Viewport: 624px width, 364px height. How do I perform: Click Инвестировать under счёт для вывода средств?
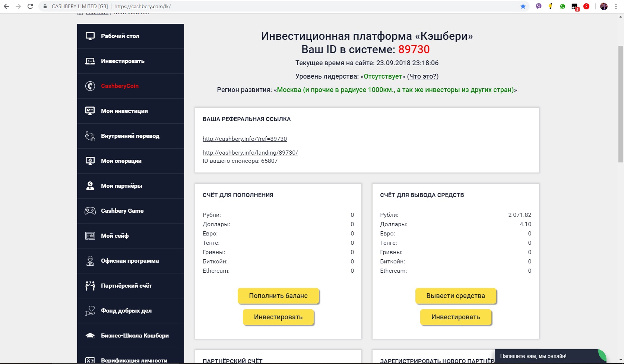pyautogui.click(x=456, y=317)
